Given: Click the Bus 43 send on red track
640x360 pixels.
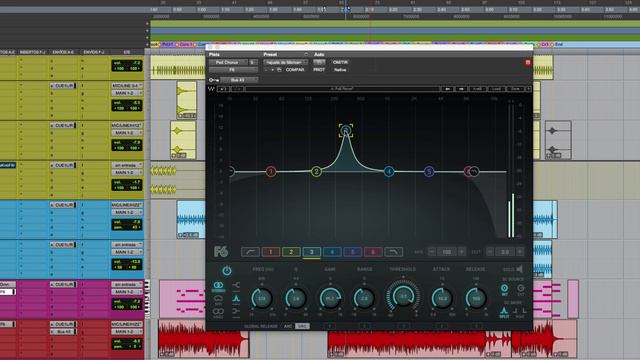Looking at the screenshot, I should tap(63, 331).
